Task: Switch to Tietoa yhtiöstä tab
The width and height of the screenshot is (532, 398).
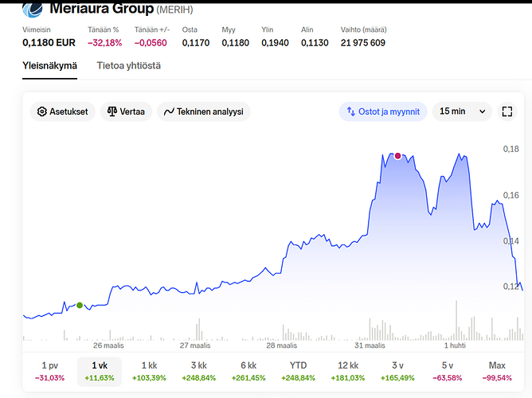Action: click(x=129, y=66)
